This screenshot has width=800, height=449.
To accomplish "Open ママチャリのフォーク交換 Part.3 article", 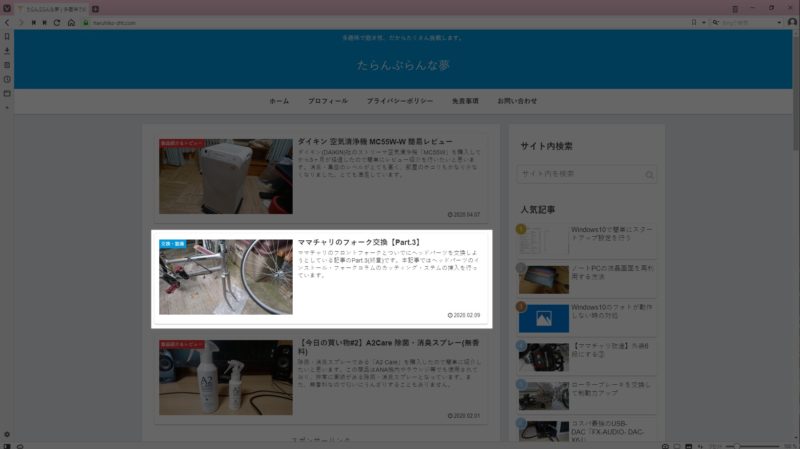I will click(359, 242).
